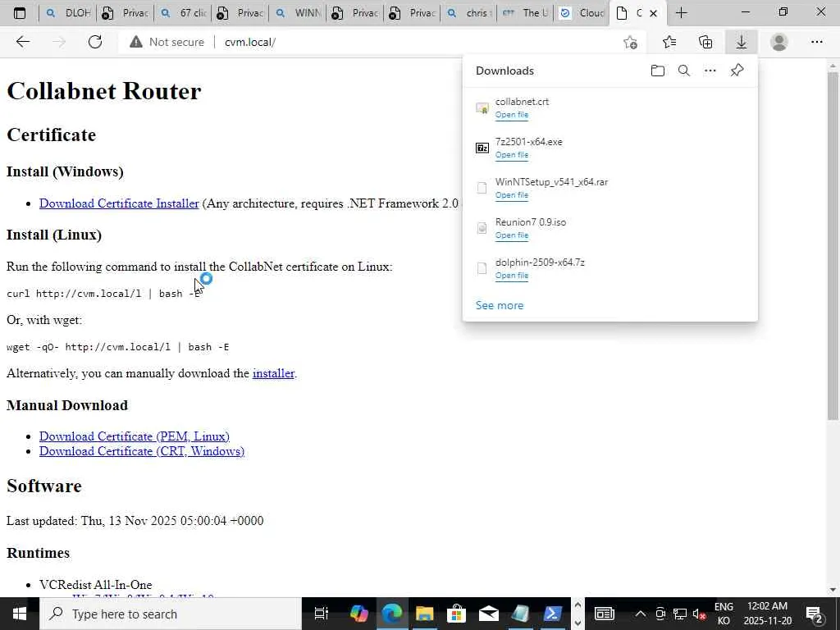
Task: Click the Type here to search box
Action: click(171, 614)
